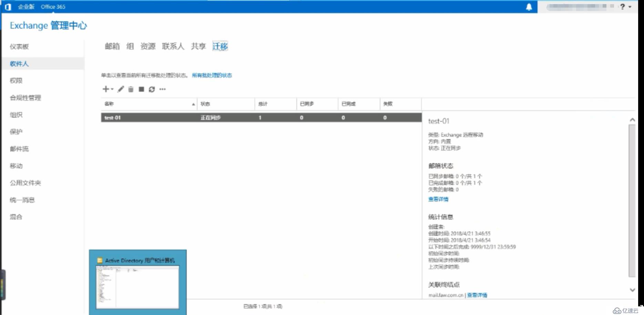Click the 正在同步 status cell
This screenshot has width=644, height=315.
[x=211, y=118]
